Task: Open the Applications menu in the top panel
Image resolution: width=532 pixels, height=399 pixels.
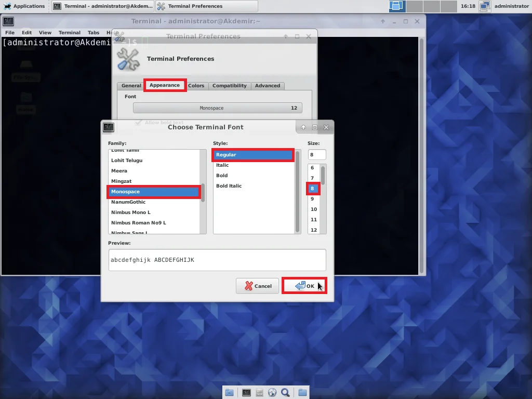Action: [x=24, y=6]
